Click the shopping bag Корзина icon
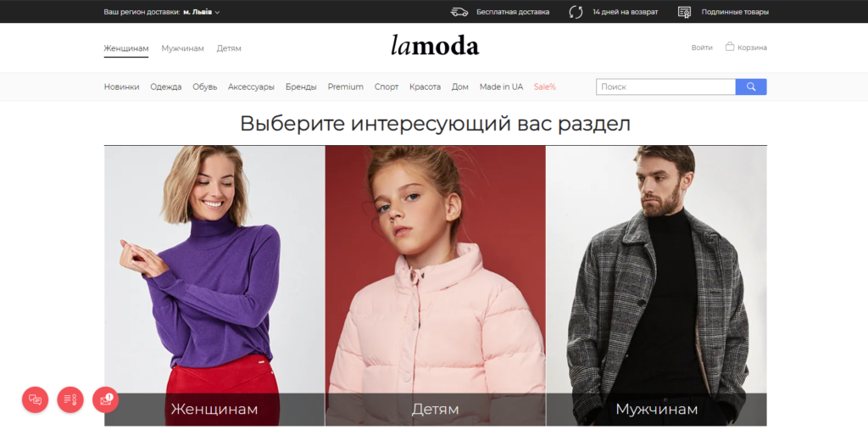The width and height of the screenshot is (868, 430). tap(730, 47)
